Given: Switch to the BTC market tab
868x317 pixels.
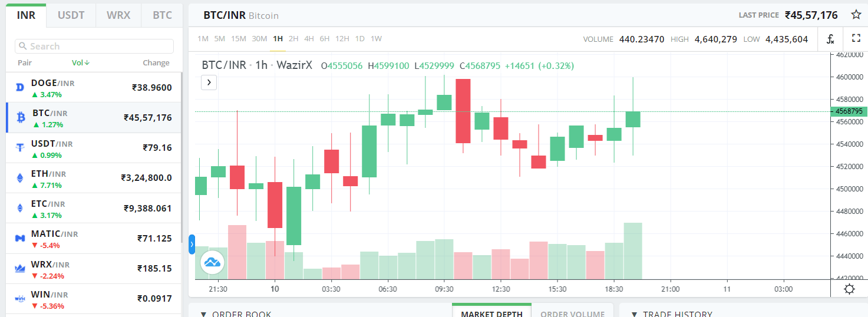Looking at the screenshot, I should (x=162, y=15).
